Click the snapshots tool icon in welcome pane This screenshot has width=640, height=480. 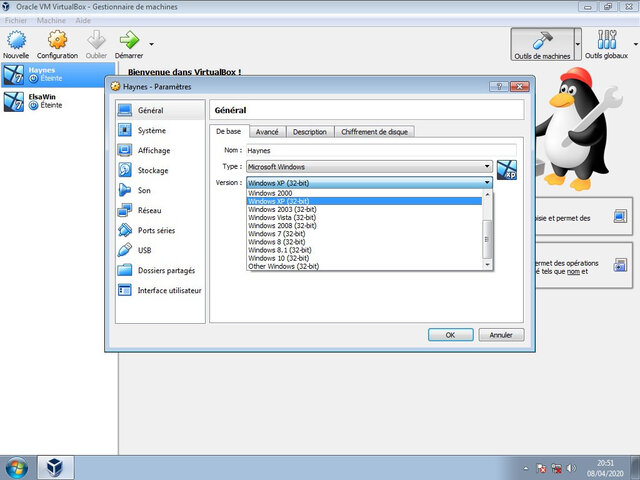point(620,265)
